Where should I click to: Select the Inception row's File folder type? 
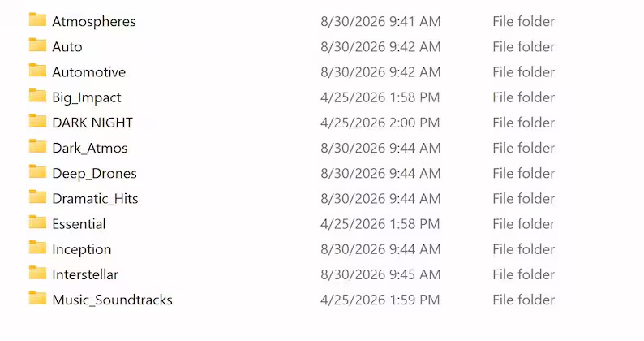tap(524, 249)
